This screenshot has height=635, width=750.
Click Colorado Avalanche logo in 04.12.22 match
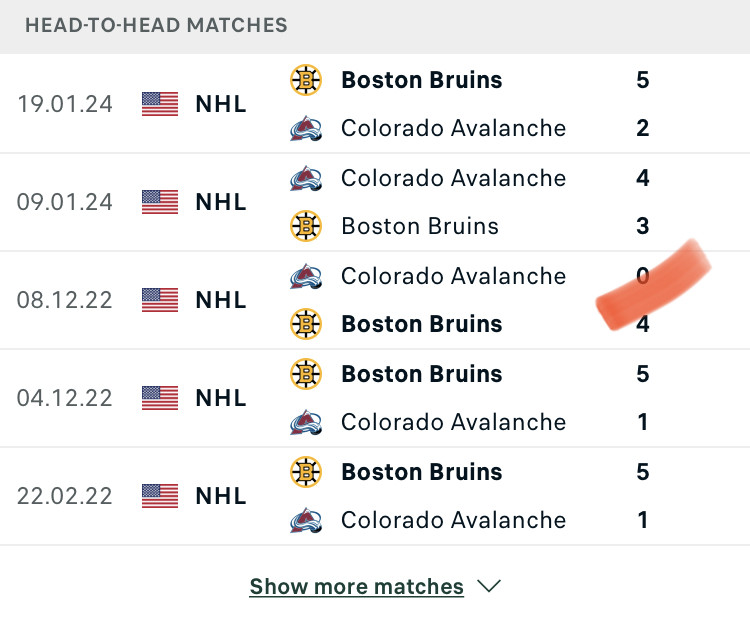tap(306, 422)
